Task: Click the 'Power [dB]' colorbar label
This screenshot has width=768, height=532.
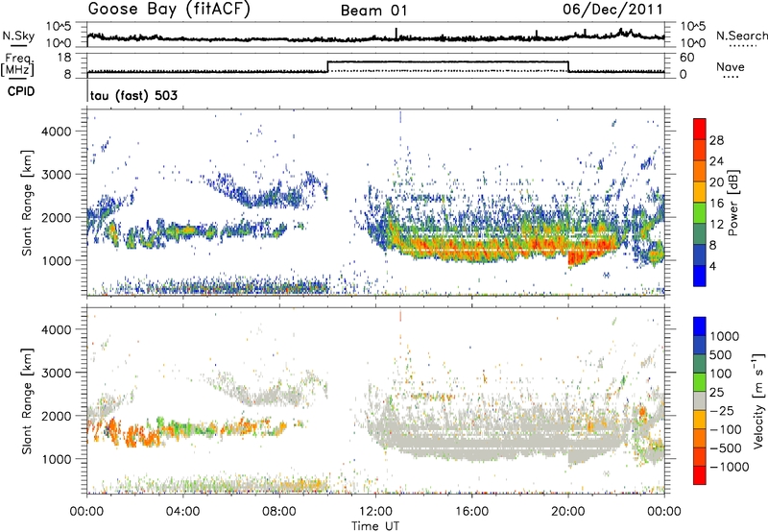Action: coord(733,203)
